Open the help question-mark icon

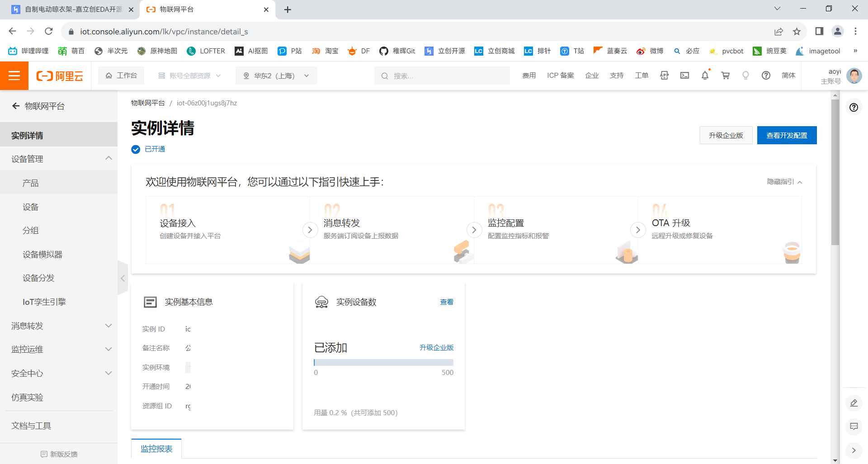pos(766,76)
